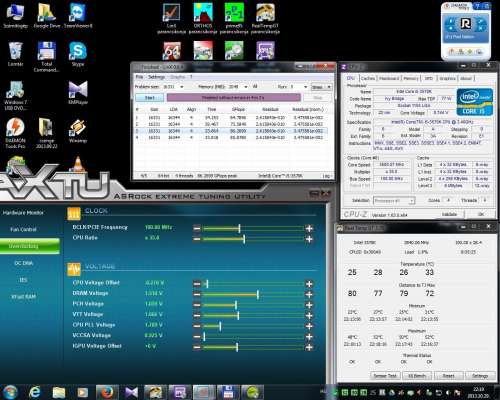Select the RealTempGT desktop shortcut icon
The image size is (500, 400).
pos(265,18)
